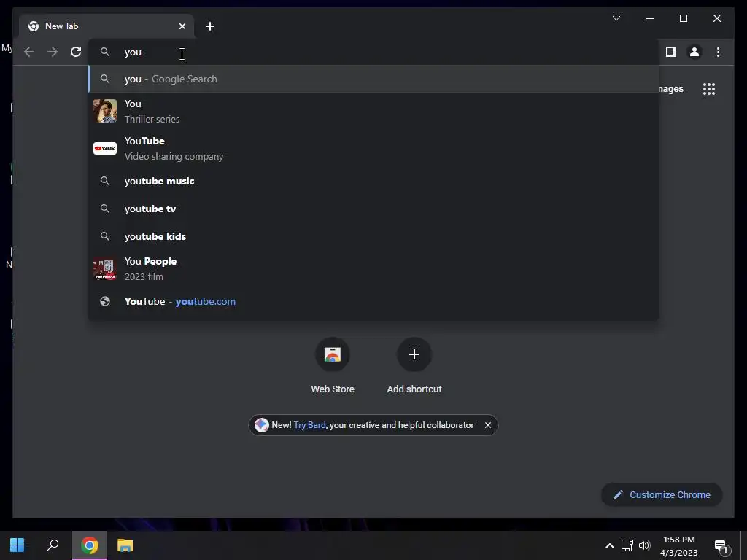
Task: Select 'you - Google Search' suggestion
Action: click(x=373, y=79)
